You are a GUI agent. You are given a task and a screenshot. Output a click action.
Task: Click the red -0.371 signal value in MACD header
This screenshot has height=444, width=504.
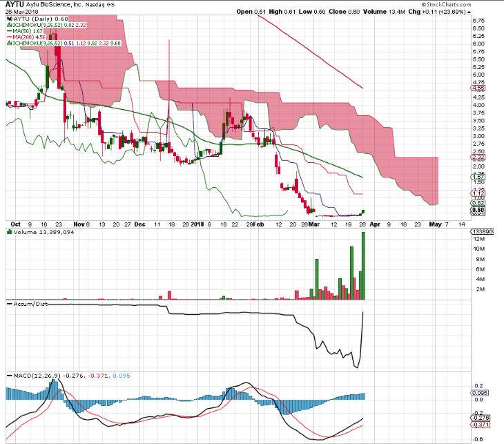[99, 376]
